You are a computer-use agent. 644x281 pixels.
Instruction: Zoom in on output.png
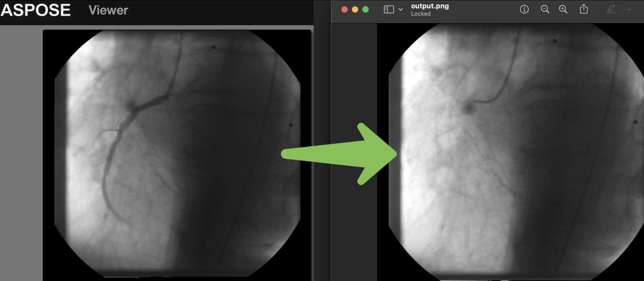(x=563, y=9)
